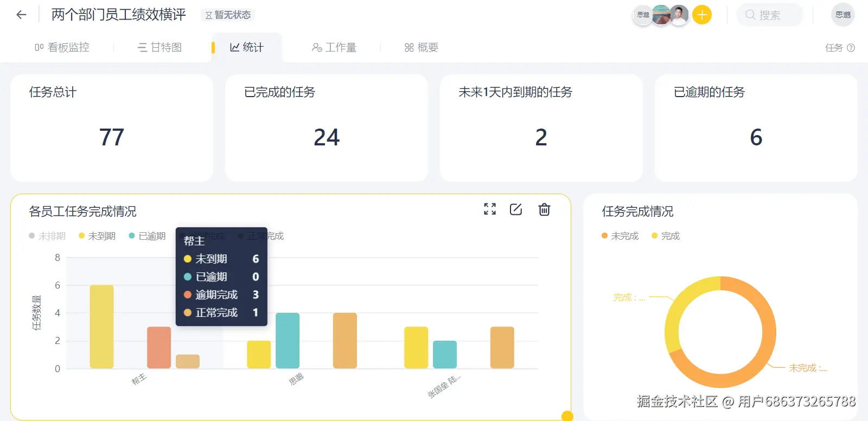The image size is (868, 421).
Task: Switch to the 看板监控 tab
Action: click(62, 48)
